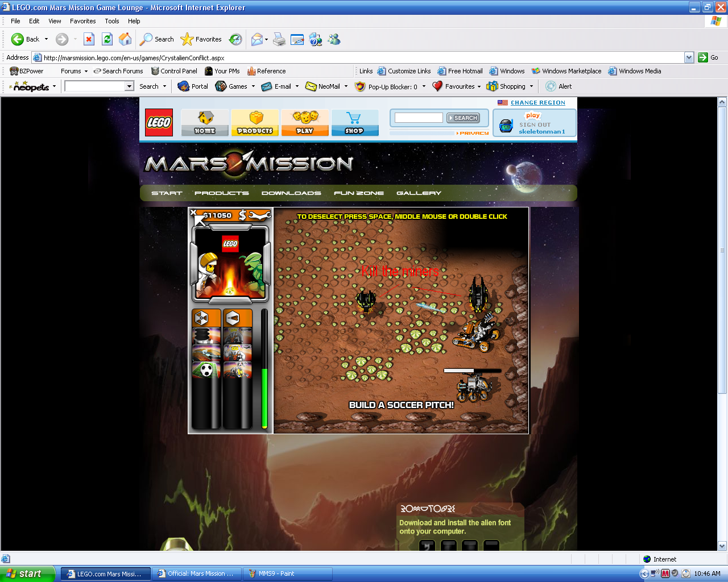Click the LEGO site SEARCH button

click(463, 118)
